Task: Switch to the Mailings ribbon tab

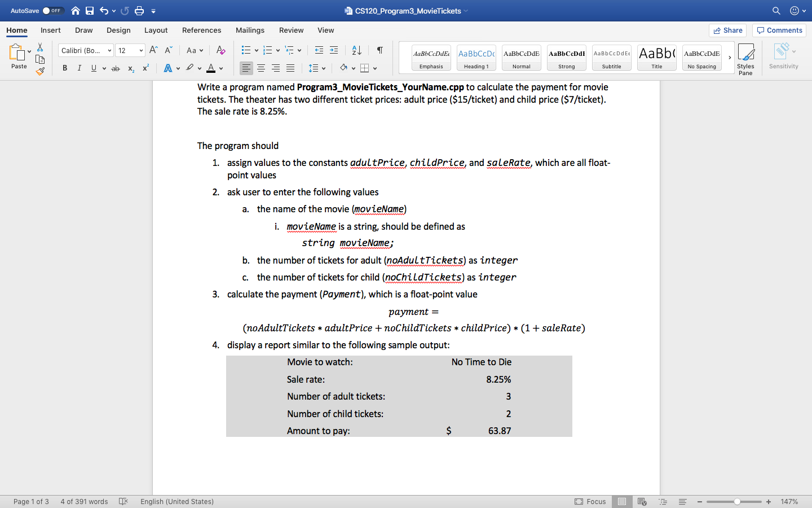Action: [250, 30]
